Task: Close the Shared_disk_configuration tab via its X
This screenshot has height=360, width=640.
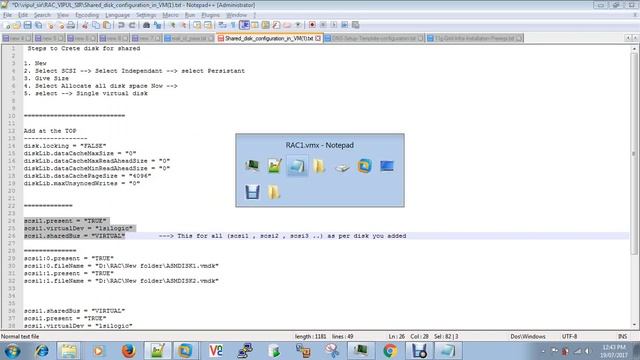Action: 318,38
